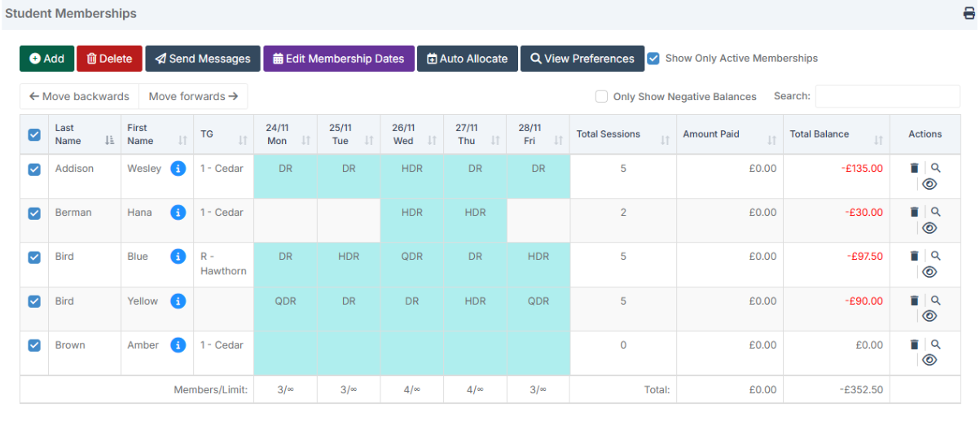Click Move backwards to previous week

tap(80, 96)
